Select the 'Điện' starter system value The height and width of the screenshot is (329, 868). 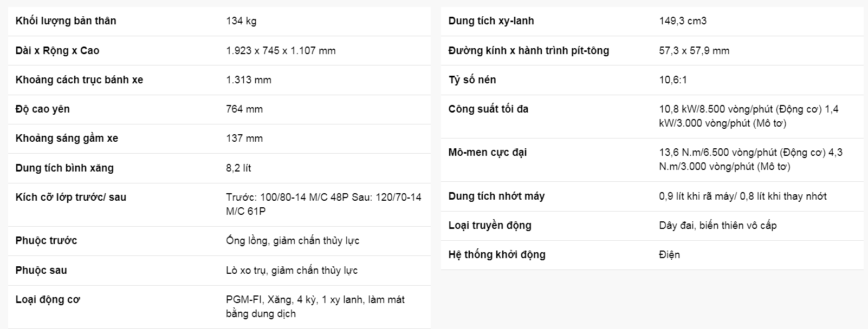point(669,254)
